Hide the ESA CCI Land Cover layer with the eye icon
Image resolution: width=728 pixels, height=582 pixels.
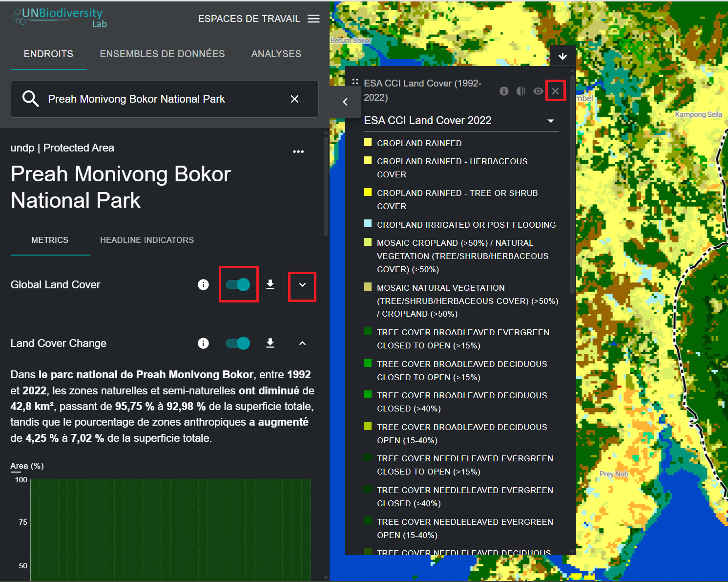538,91
